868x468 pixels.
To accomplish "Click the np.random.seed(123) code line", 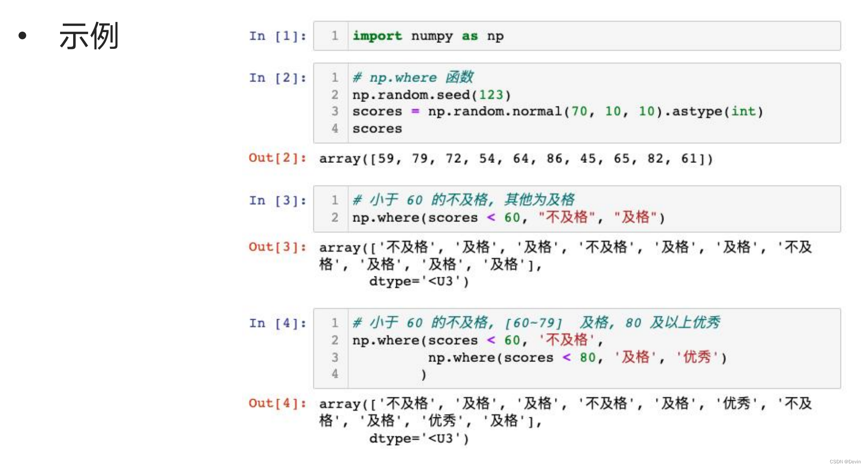I will [x=432, y=95].
